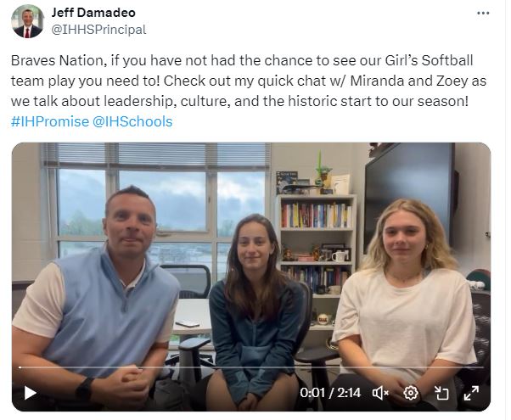
Task: Click the tweet body text
Action: [249, 91]
